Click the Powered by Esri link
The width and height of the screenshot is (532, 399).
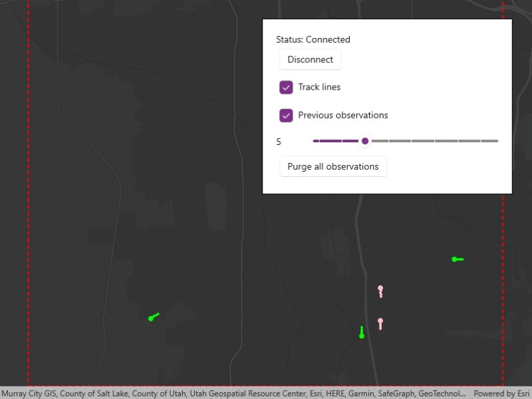501,394
